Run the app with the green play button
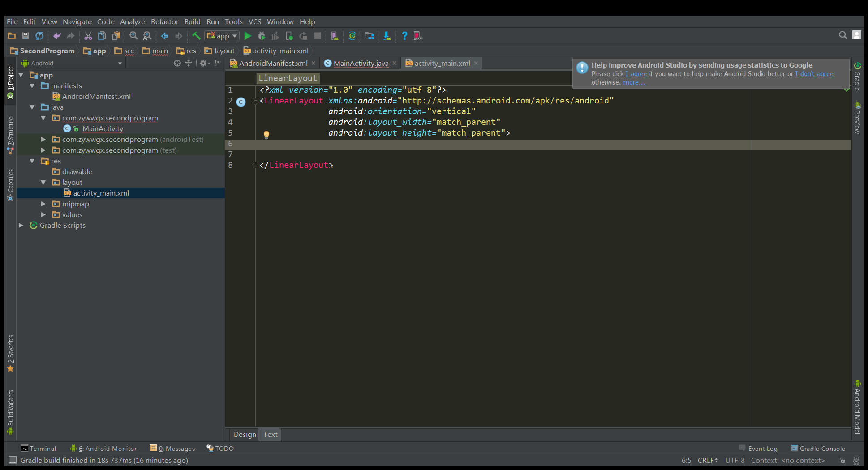868x470 pixels. pyautogui.click(x=247, y=36)
